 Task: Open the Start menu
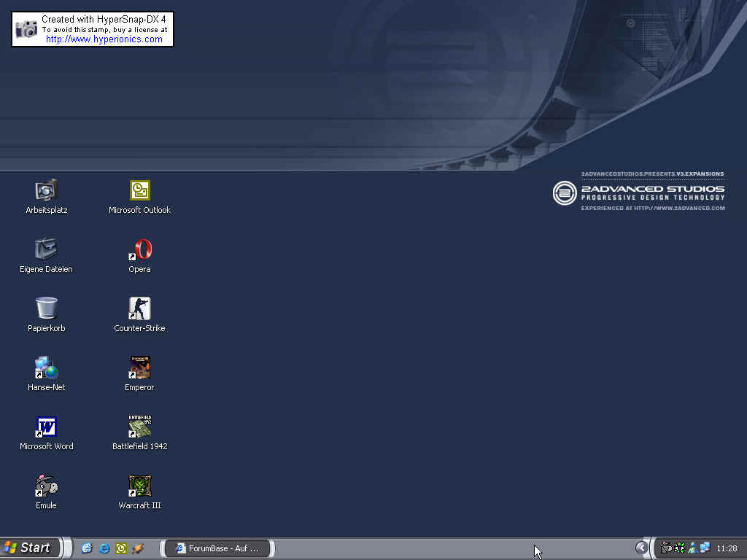coord(30,548)
